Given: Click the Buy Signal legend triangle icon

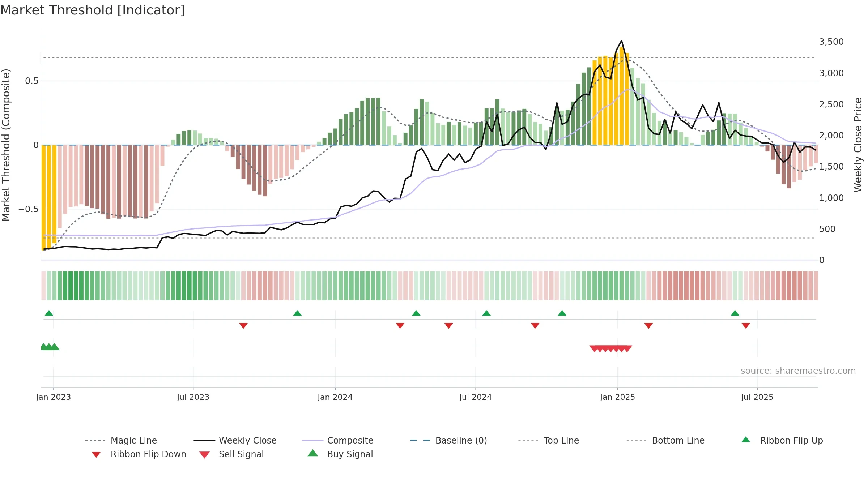Looking at the screenshot, I should tap(313, 453).
